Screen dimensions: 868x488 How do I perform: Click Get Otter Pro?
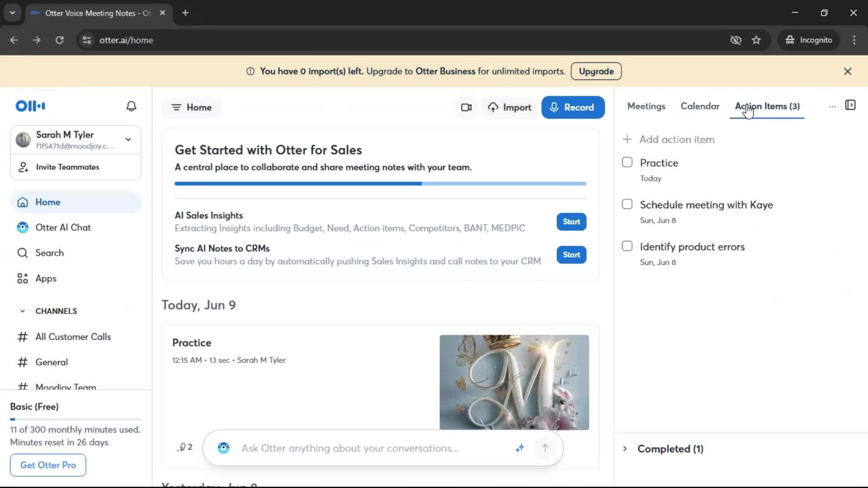pyautogui.click(x=48, y=465)
